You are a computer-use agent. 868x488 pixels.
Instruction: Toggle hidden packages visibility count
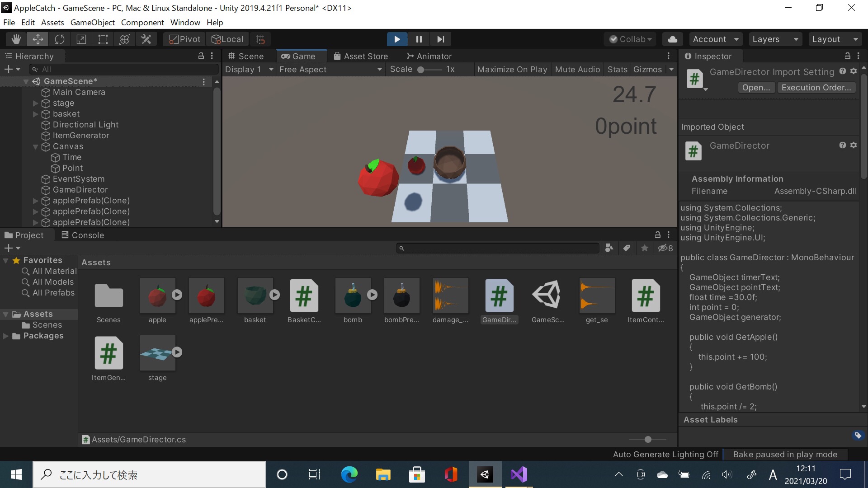665,248
